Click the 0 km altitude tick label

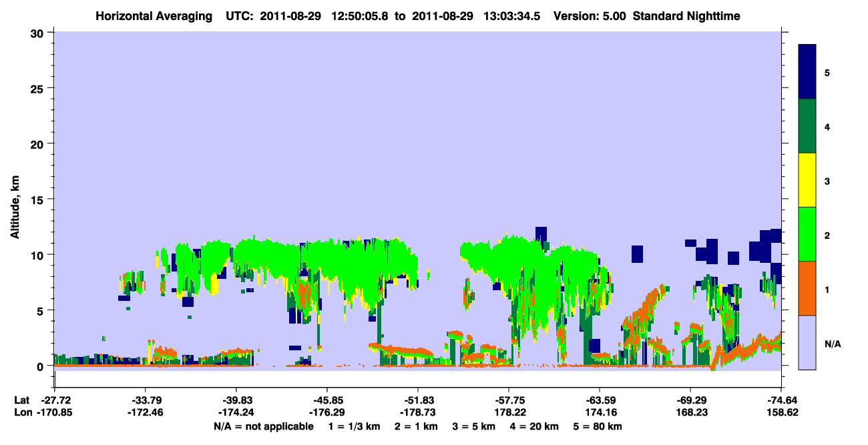click(x=42, y=366)
